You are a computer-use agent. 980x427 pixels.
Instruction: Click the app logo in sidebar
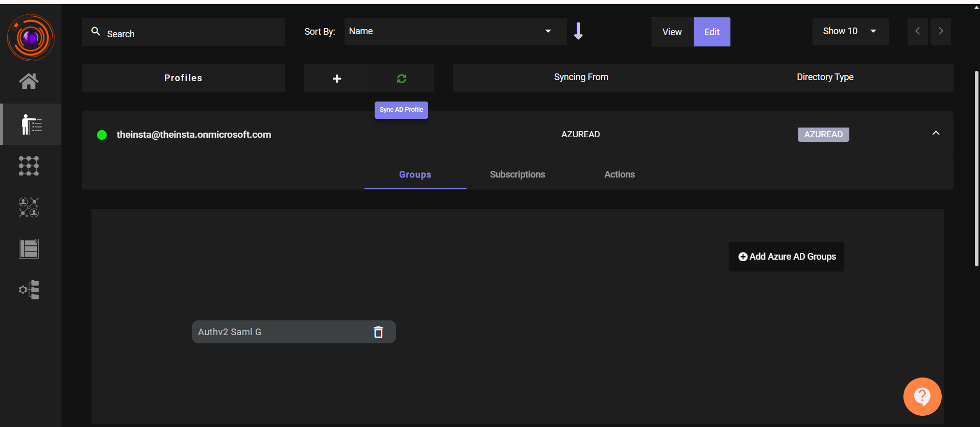(x=31, y=37)
